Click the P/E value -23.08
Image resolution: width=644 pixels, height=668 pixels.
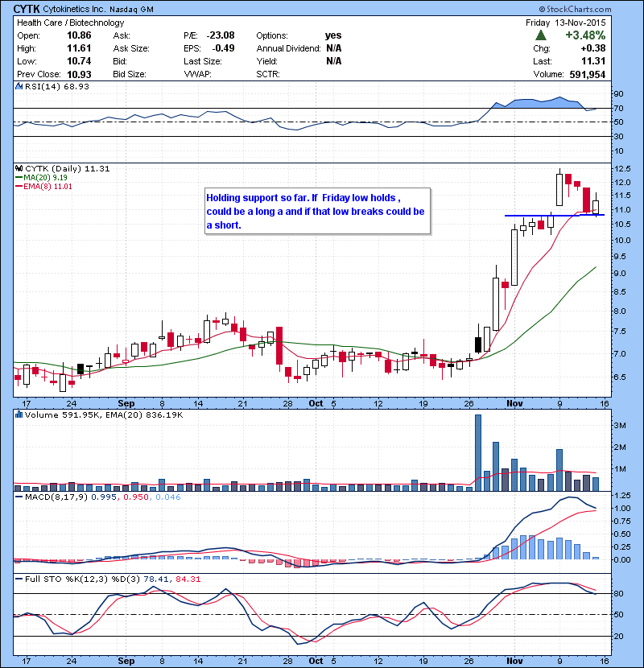221,35
